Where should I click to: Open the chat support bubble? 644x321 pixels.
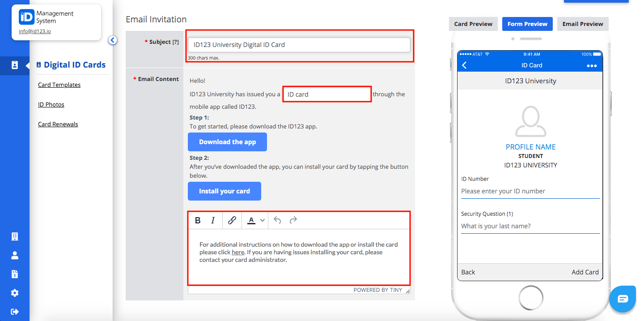(x=623, y=299)
